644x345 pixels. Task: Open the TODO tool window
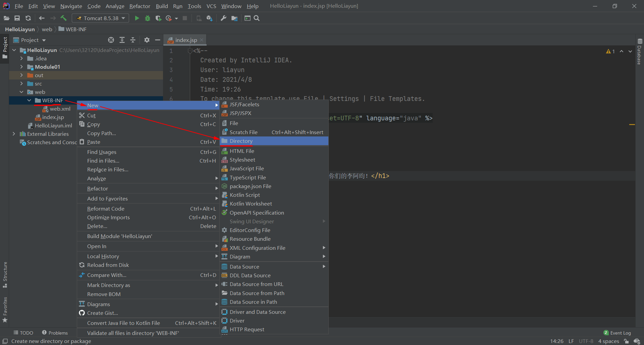click(23, 333)
